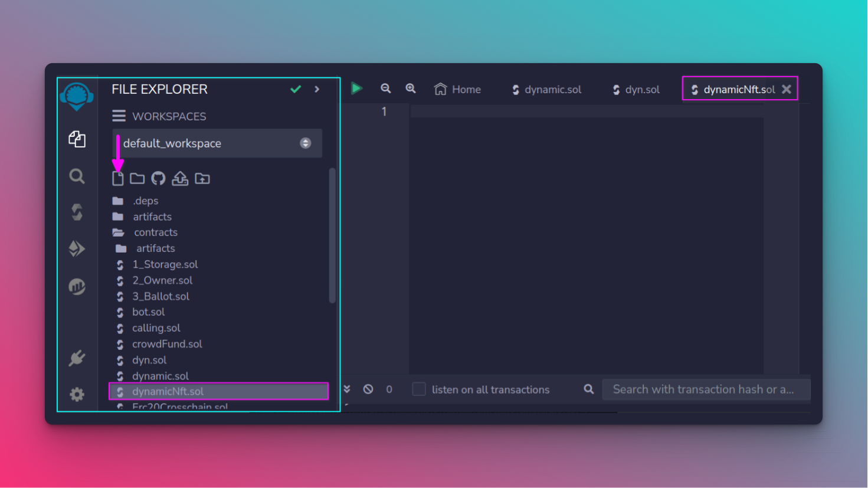Clear terminal with the ban icon
868x488 pixels.
368,389
